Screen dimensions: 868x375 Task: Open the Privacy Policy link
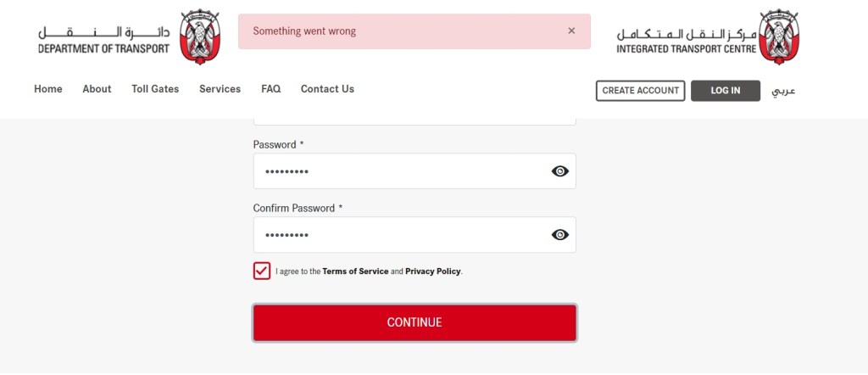pyautogui.click(x=432, y=271)
